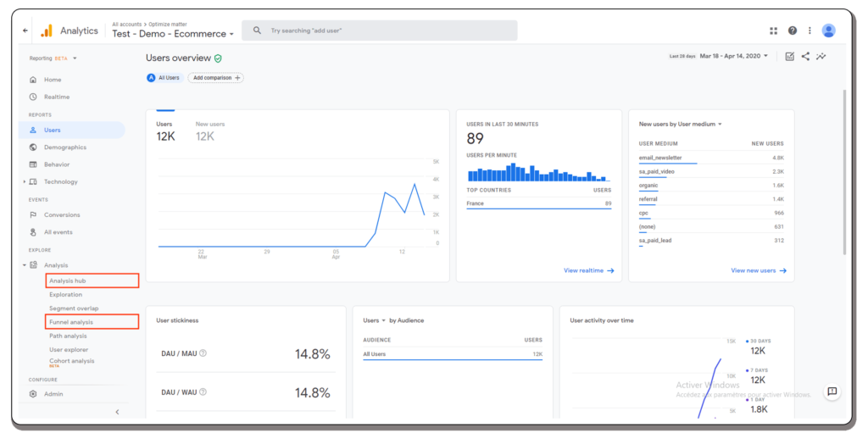Open User explorer

[x=69, y=350]
